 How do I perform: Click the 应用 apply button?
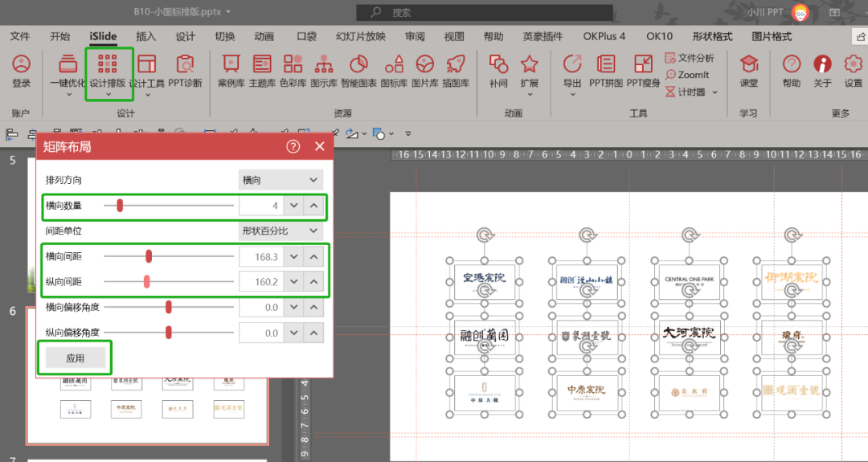click(76, 358)
